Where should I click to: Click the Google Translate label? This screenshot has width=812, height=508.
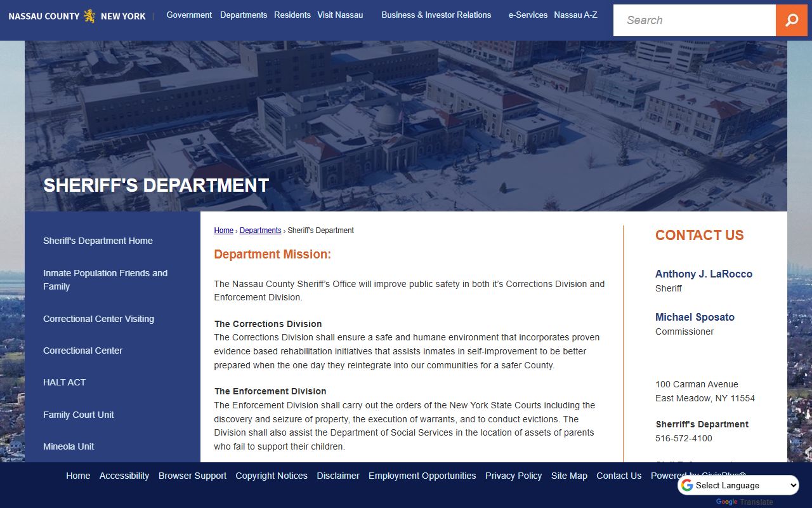click(745, 502)
